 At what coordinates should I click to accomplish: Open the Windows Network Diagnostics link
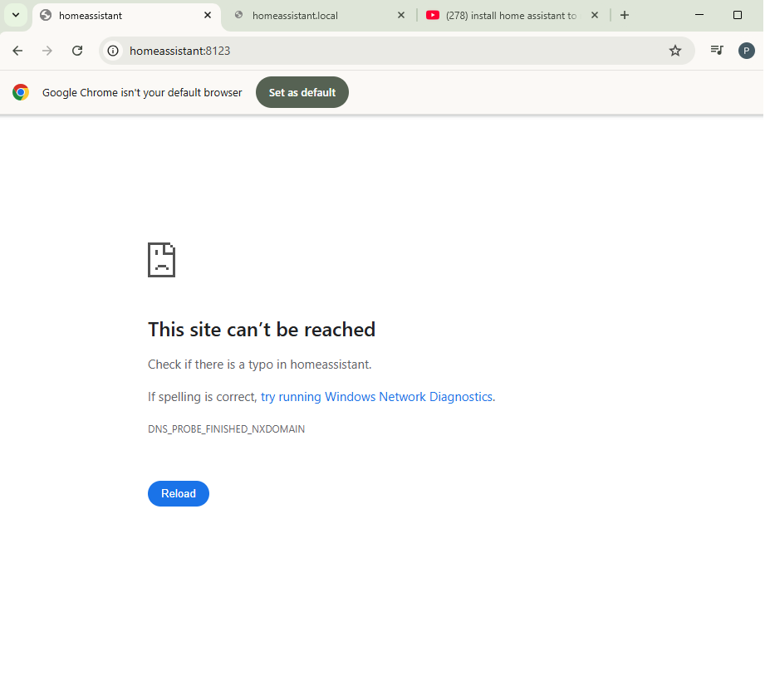pyautogui.click(x=376, y=397)
